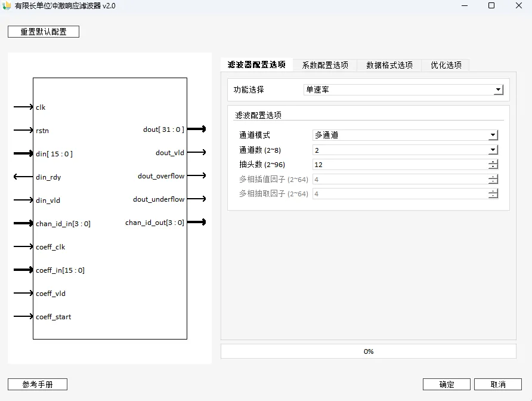Minimize the filter configuration window
This screenshot has width=532, height=401.
[465, 6]
